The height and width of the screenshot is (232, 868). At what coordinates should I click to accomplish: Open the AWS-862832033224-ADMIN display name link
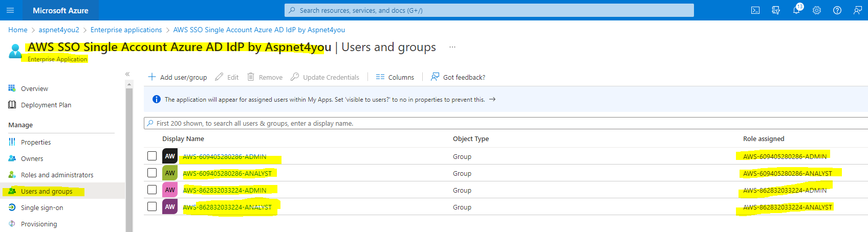[x=225, y=190]
